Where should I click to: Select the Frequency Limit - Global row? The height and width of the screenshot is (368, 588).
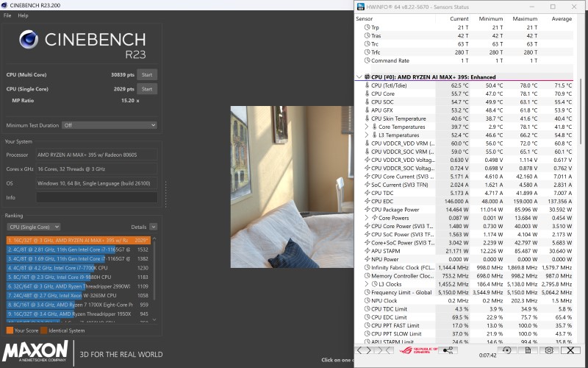click(x=465, y=292)
